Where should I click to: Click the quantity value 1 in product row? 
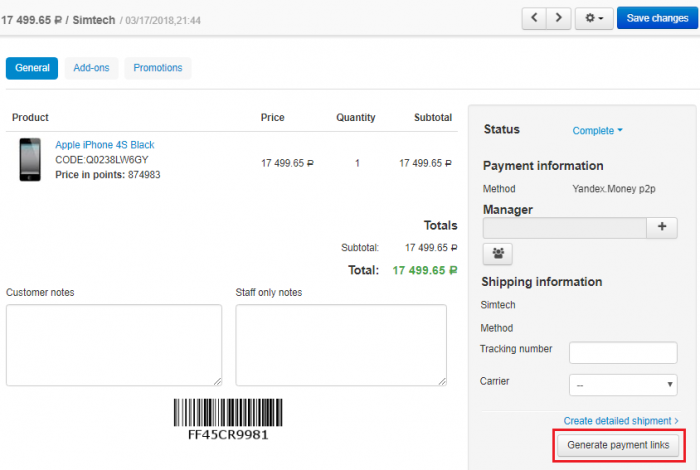357,163
